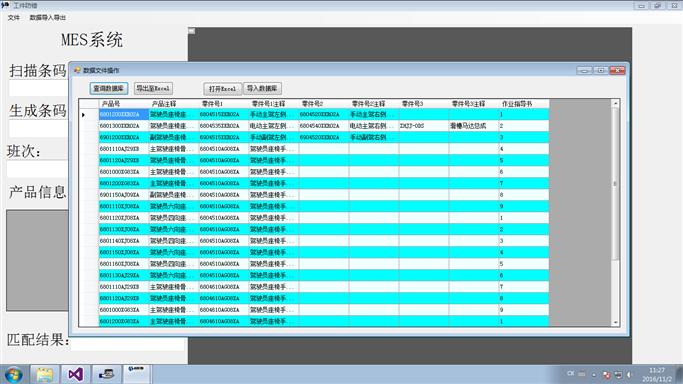Open the 数据导入导出 menu
Screen dimensions: 683x384
coord(47,17)
